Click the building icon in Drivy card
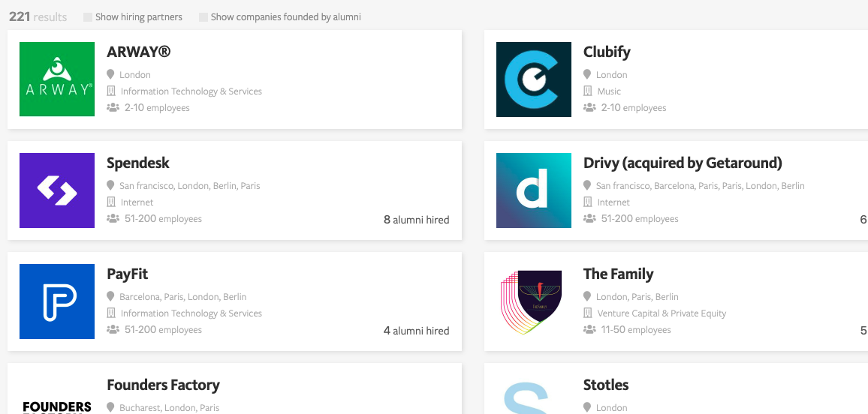 (587, 202)
